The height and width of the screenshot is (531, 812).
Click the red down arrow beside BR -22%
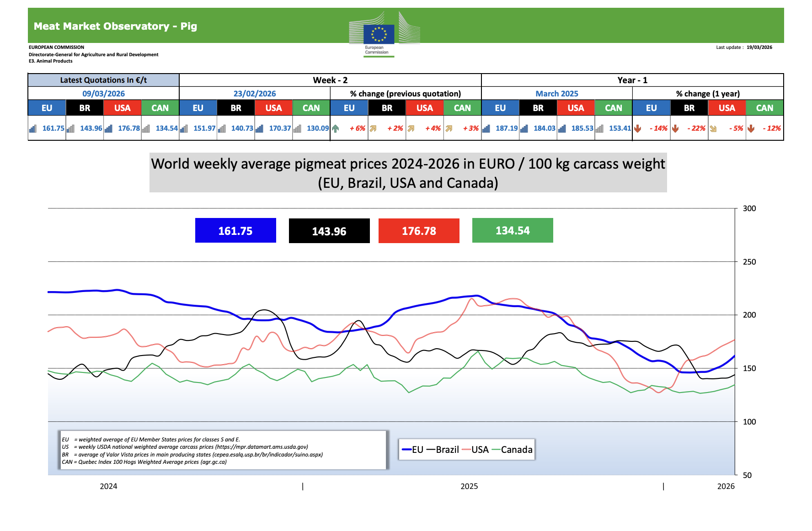pyautogui.click(x=675, y=129)
